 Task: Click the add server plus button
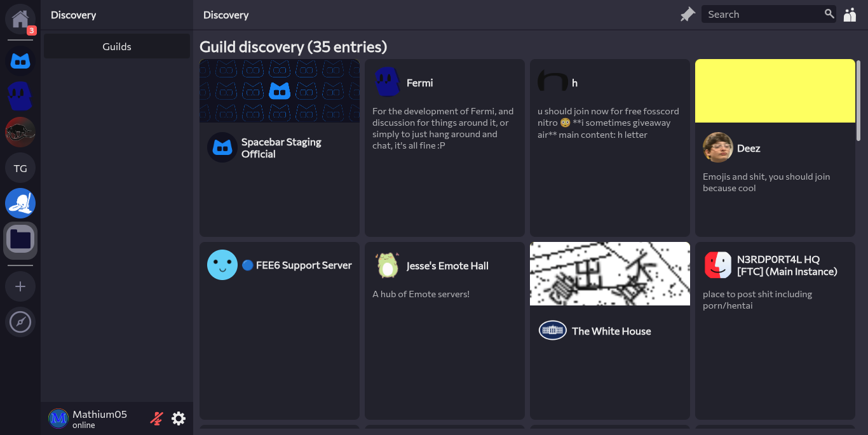point(20,287)
